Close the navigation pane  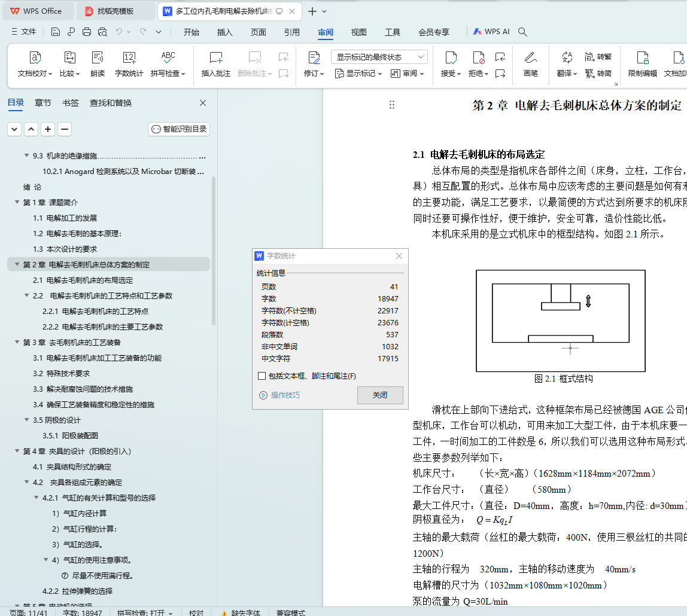tap(203, 103)
